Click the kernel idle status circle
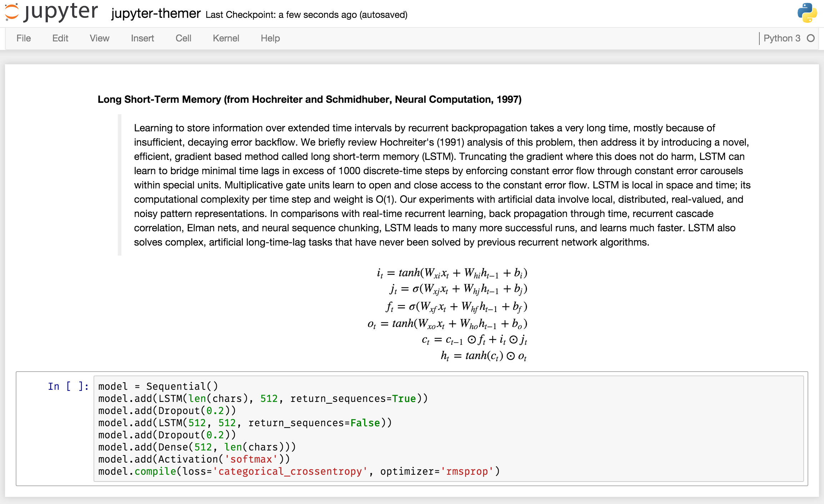Image resolution: width=824 pixels, height=504 pixels. [x=811, y=38]
